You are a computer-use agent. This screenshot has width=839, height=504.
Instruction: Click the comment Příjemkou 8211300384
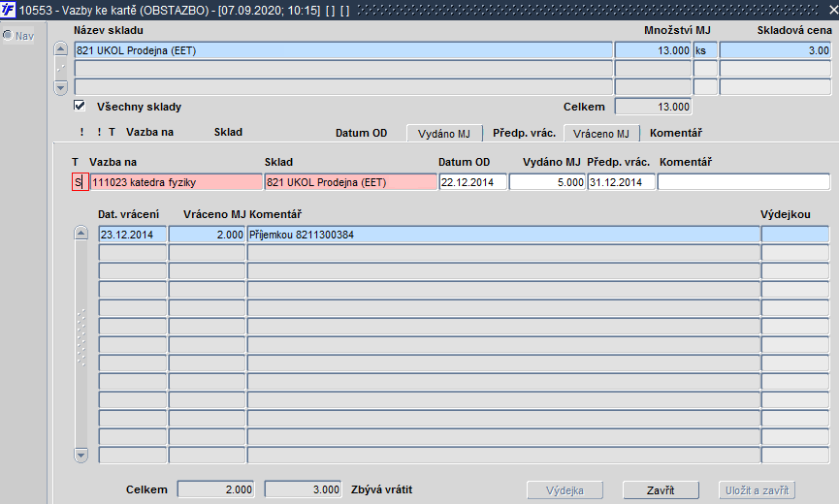point(503,235)
